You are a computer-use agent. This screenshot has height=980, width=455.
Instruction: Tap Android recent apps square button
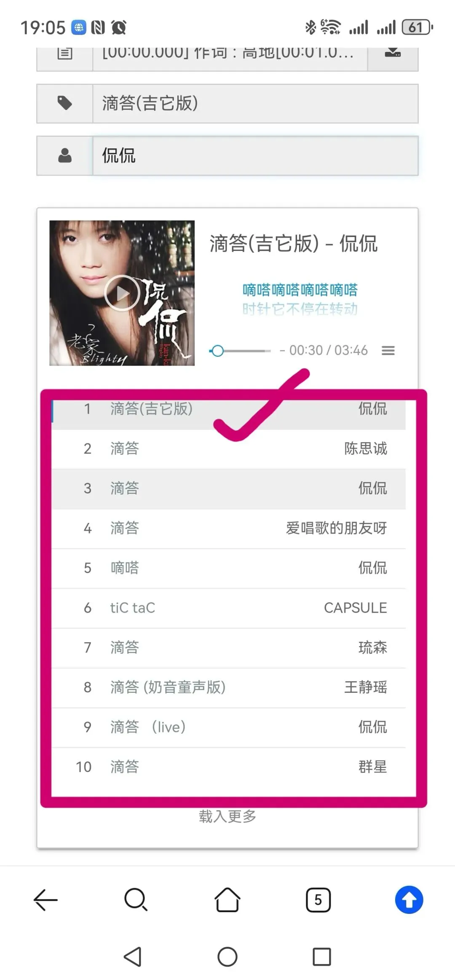pyautogui.click(x=322, y=957)
